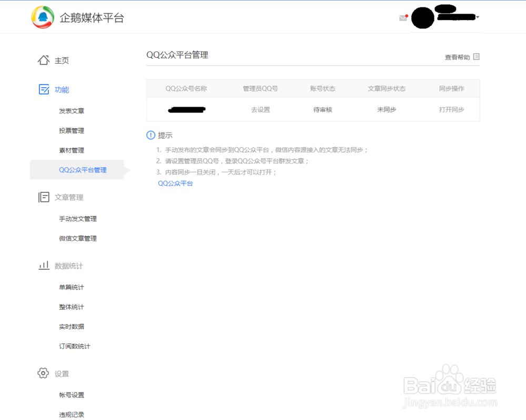Screen dimensions: 526x420
Task: Open the QQ公众平台 link in tips
Action: pos(175,183)
